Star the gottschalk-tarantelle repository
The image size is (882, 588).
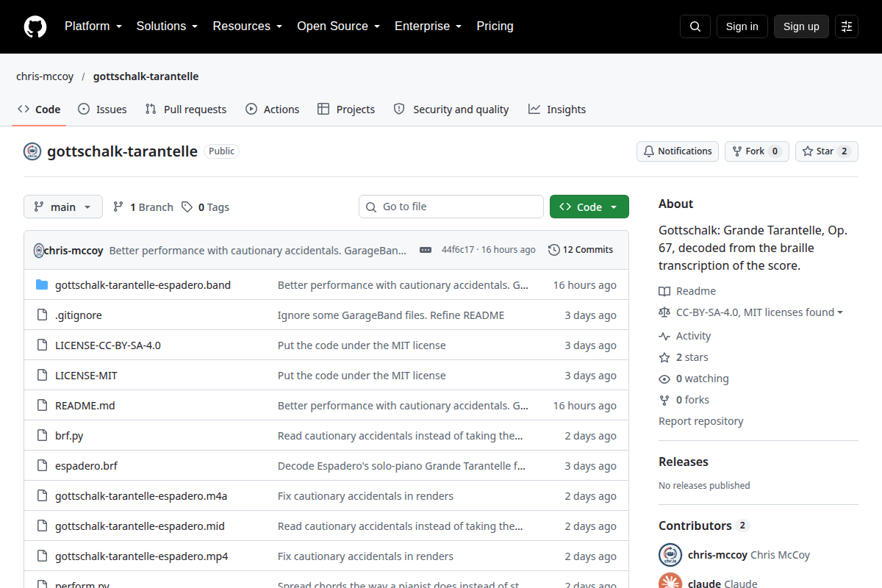(x=827, y=151)
